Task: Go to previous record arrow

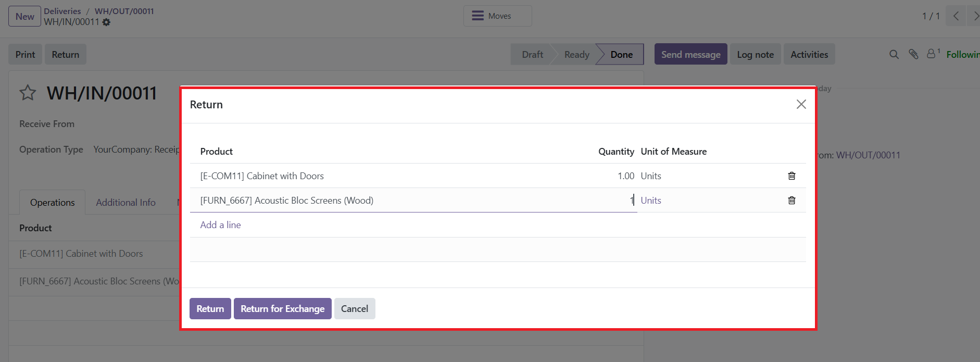Action: click(x=956, y=16)
